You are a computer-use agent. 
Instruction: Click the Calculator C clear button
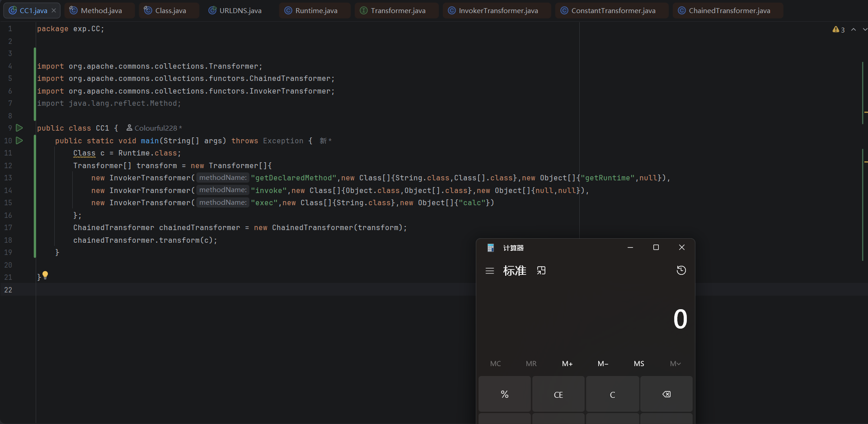click(613, 394)
